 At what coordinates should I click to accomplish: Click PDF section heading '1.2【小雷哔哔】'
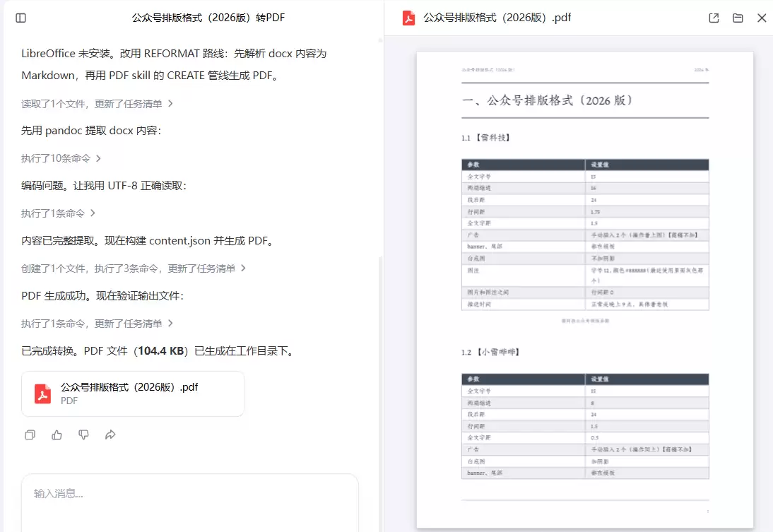click(490, 352)
